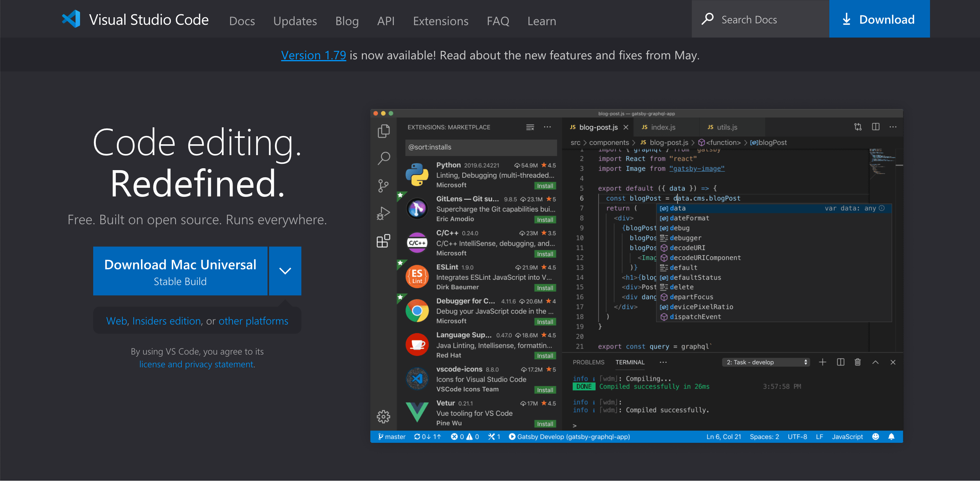This screenshot has width=980, height=483.
Task: Open the other platforms link
Action: pos(253,321)
